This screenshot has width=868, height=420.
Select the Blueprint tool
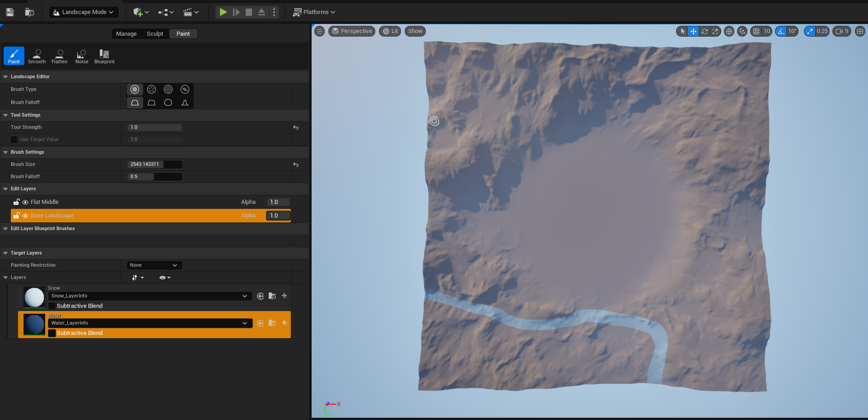(x=104, y=56)
